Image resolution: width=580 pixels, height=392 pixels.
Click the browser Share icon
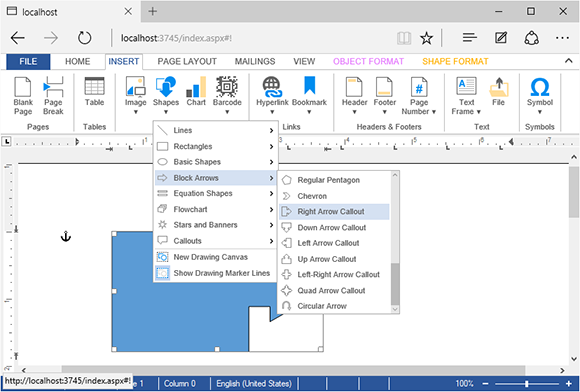pos(532,38)
